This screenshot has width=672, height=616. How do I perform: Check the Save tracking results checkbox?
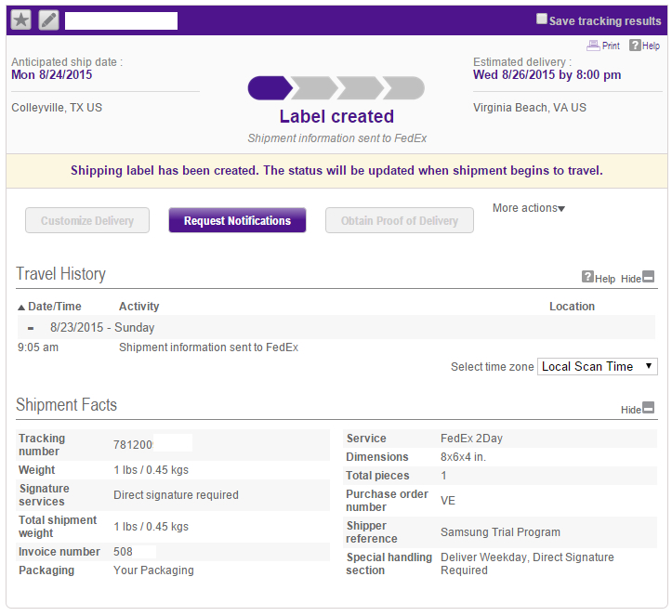(542, 19)
